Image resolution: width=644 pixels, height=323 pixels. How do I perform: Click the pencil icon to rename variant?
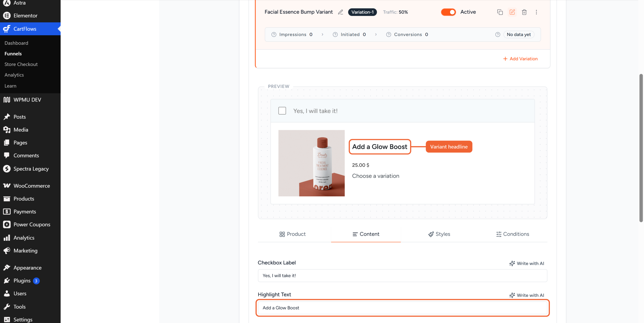click(x=340, y=12)
